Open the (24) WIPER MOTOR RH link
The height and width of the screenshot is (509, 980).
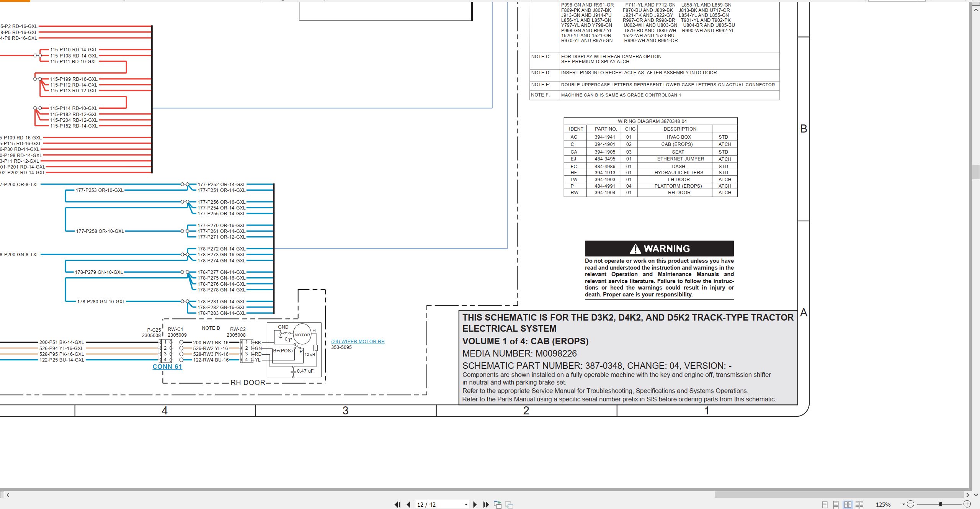(358, 341)
